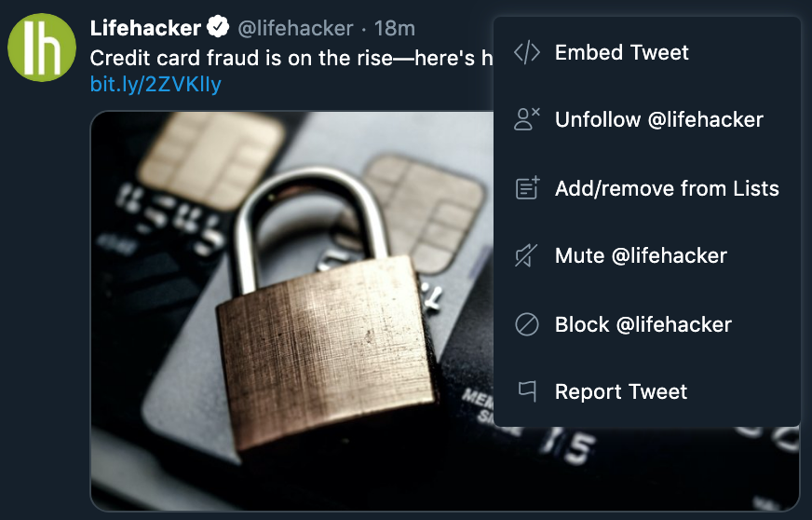Select Add/remove from Lists text
This screenshot has height=520, width=812.
pyautogui.click(x=667, y=188)
